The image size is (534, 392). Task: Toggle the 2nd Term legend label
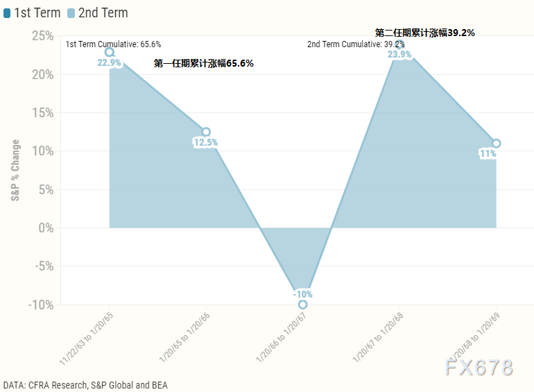[x=103, y=13]
